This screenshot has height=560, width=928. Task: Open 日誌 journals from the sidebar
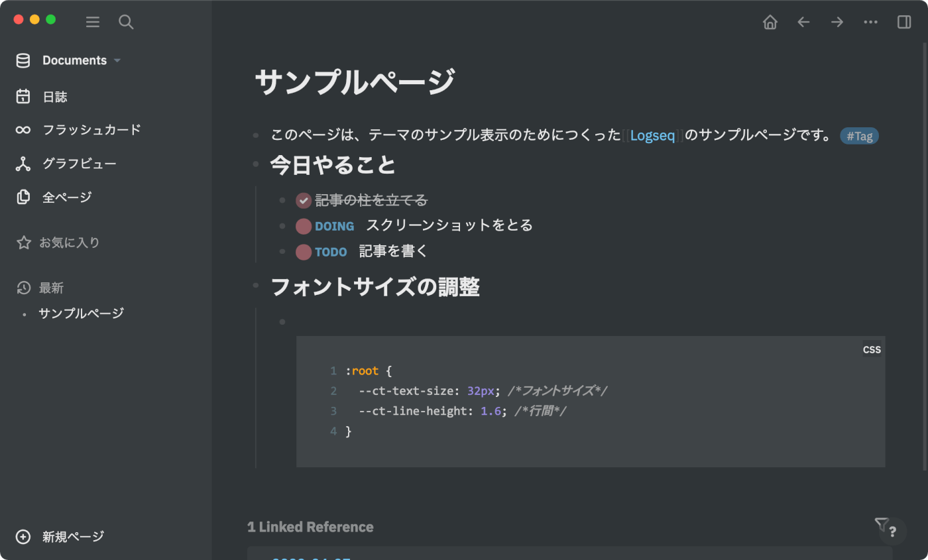point(56,96)
